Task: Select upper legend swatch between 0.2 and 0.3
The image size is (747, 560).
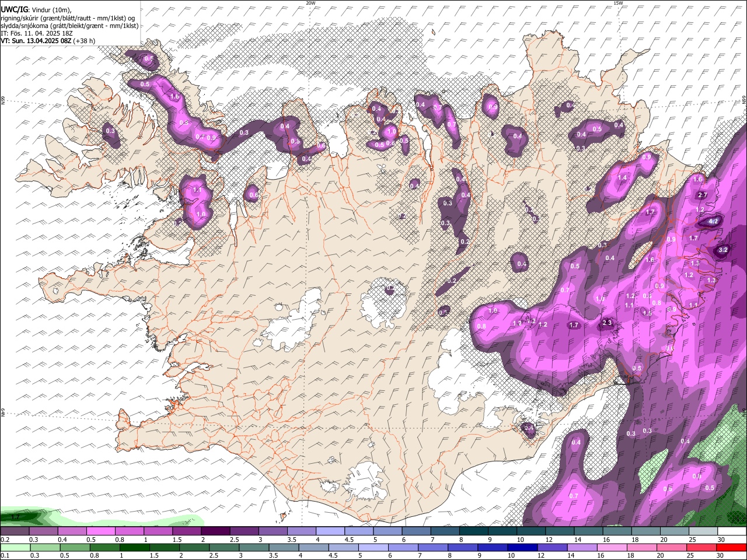Action: 15,531
